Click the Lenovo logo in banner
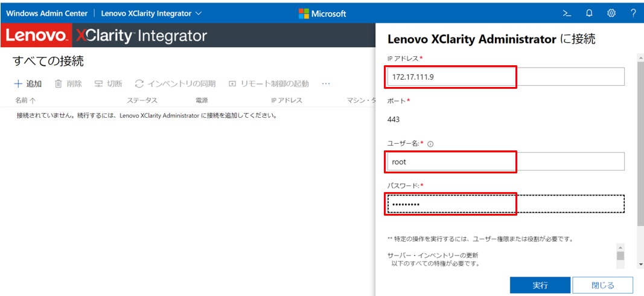 point(36,36)
